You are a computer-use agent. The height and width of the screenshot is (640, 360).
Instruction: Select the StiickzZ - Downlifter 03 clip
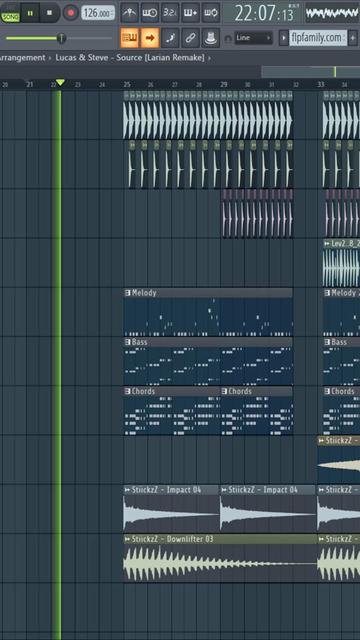(x=220, y=558)
